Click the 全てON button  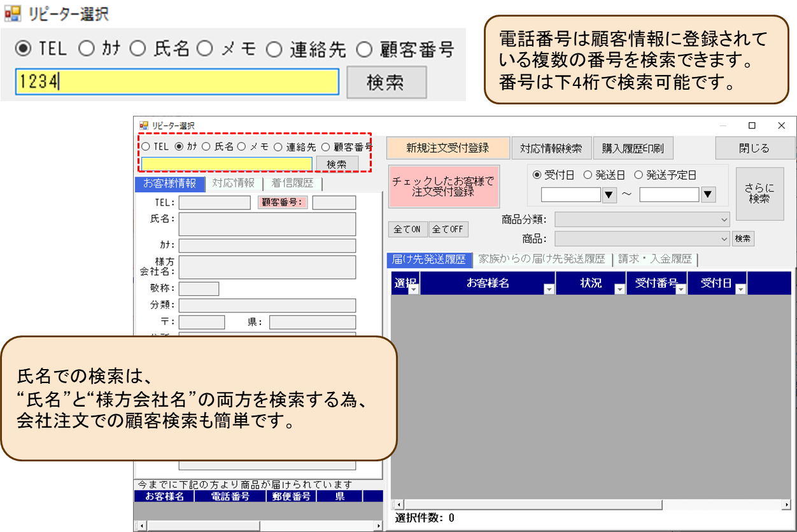coord(407,229)
